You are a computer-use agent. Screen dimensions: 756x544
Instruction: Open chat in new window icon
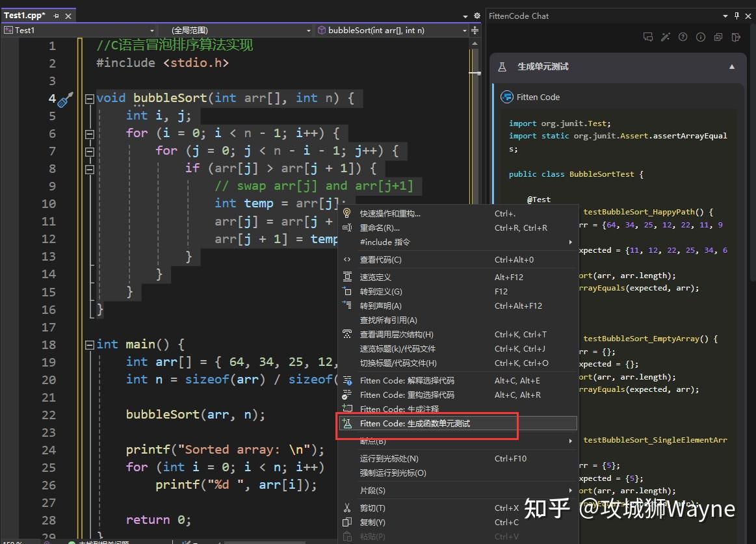click(718, 37)
